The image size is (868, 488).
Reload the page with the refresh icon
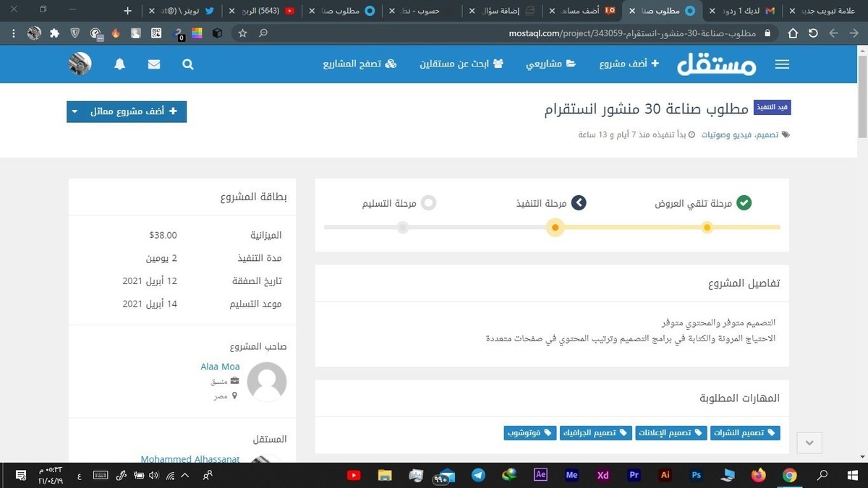point(813,33)
